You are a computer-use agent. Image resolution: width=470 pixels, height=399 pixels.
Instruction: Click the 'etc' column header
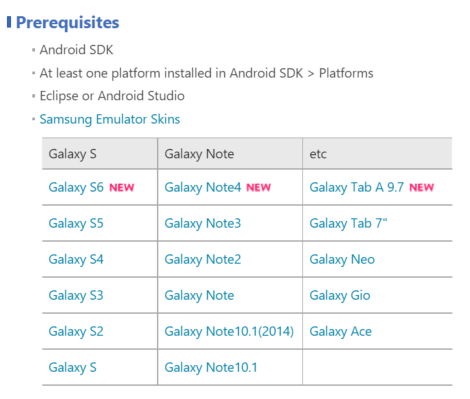point(377,154)
